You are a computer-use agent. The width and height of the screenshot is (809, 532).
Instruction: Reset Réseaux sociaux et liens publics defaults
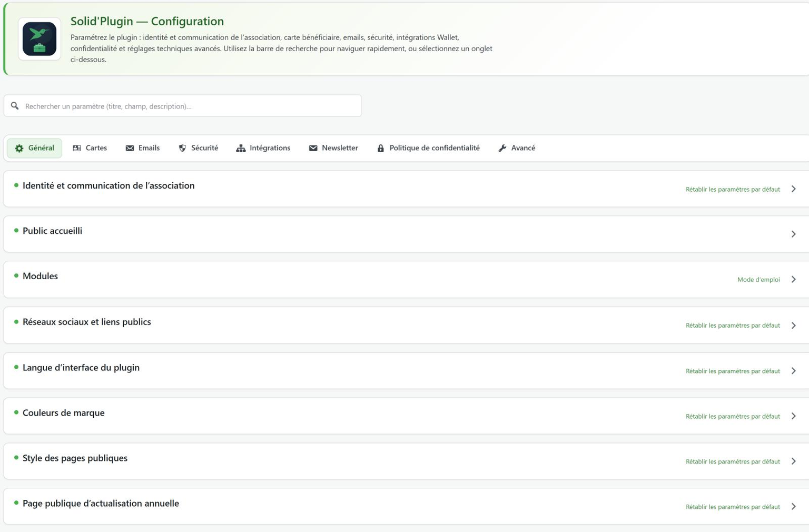(x=733, y=326)
